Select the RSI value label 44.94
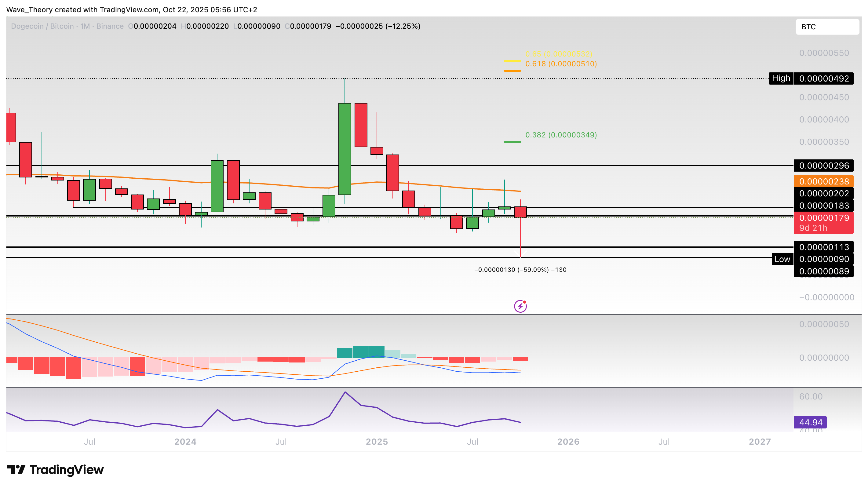The height and width of the screenshot is (488, 868). pyautogui.click(x=811, y=422)
